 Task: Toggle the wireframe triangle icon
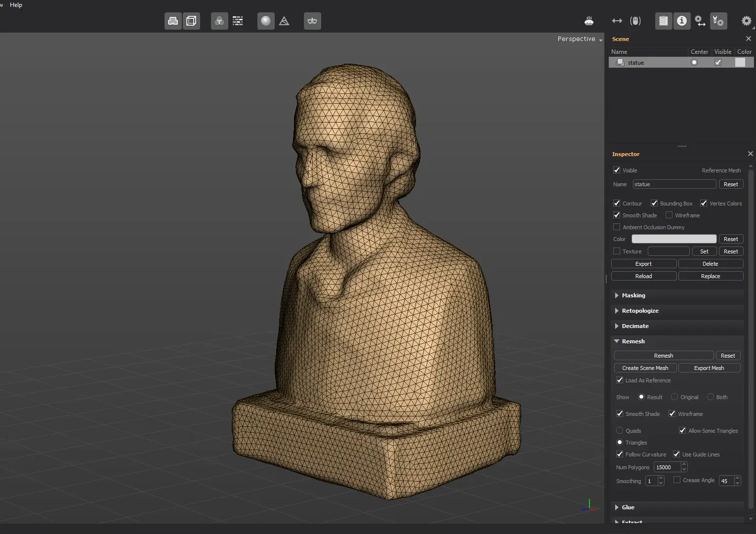tap(284, 21)
